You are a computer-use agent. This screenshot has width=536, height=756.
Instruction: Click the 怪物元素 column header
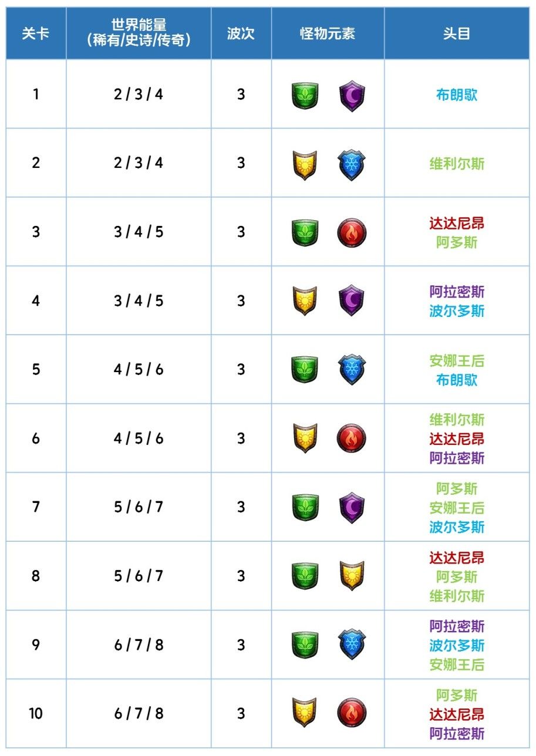(328, 33)
